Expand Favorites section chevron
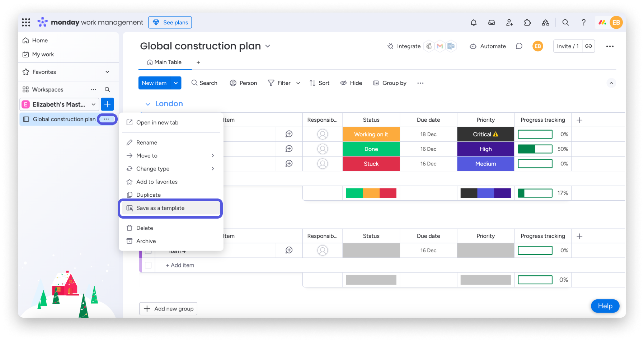The image size is (644, 341). (107, 72)
